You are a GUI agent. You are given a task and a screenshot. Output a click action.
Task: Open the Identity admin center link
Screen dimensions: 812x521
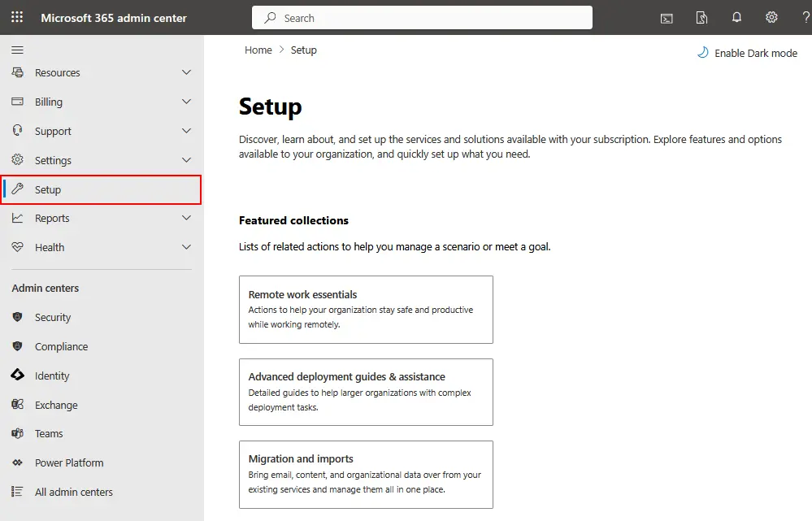click(x=52, y=376)
